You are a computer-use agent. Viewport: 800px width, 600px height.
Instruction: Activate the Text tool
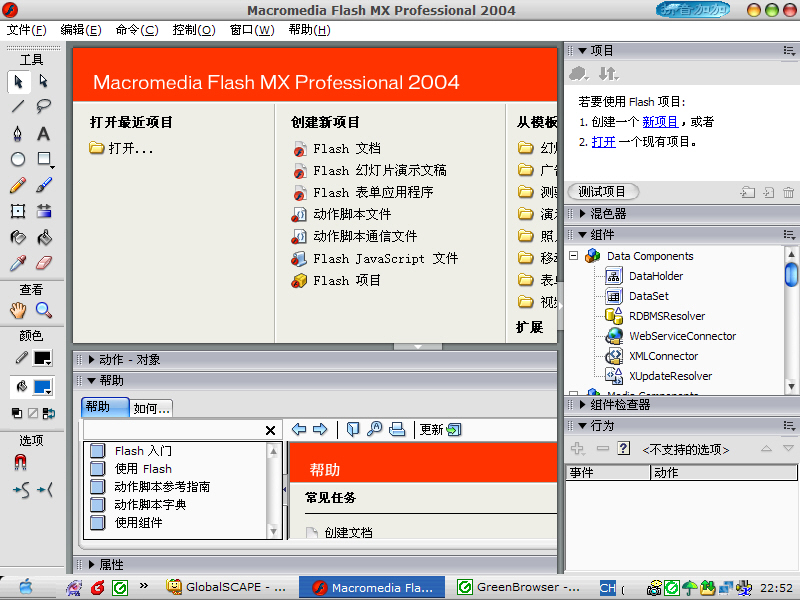44,133
